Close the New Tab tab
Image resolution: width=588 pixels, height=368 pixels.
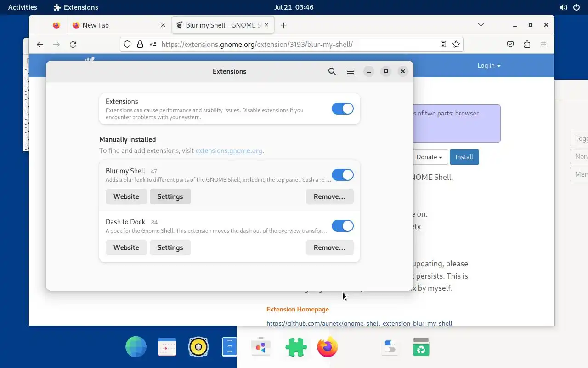pyautogui.click(x=163, y=25)
